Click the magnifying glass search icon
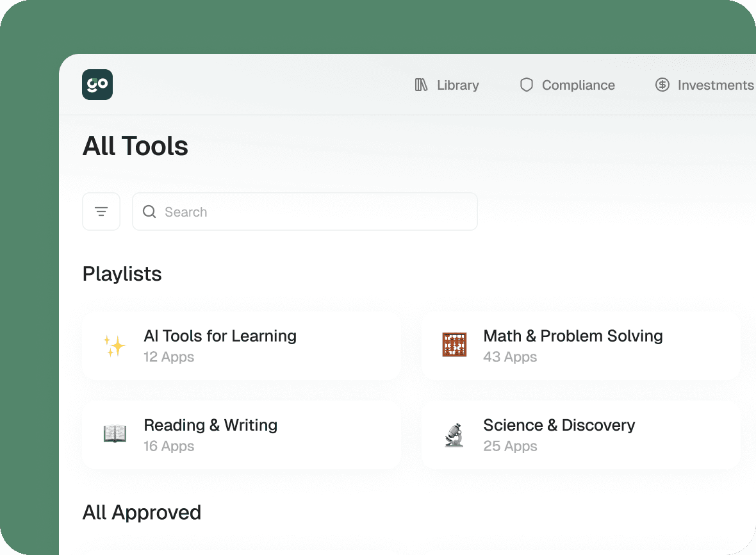Image resolution: width=756 pixels, height=555 pixels. 149,211
